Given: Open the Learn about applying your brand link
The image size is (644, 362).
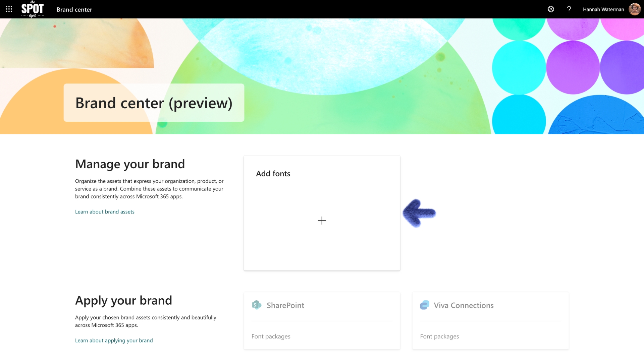Looking at the screenshot, I should click(114, 340).
